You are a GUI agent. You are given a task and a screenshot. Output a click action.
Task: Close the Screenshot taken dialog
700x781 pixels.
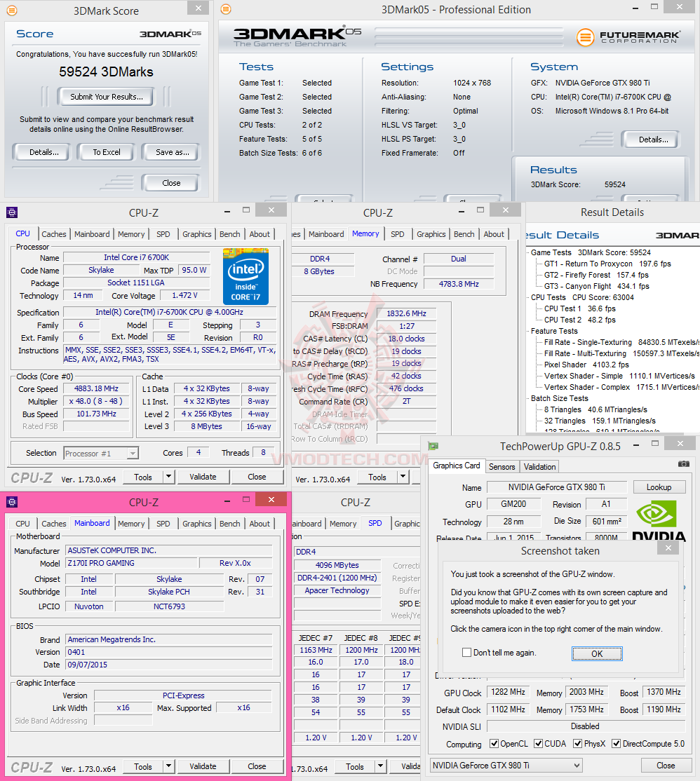pos(668,548)
